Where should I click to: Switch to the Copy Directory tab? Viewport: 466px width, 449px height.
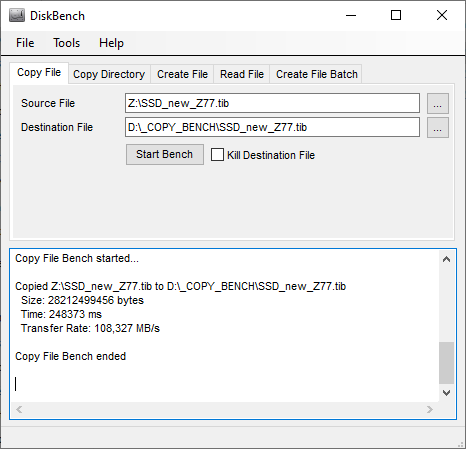coord(109,74)
